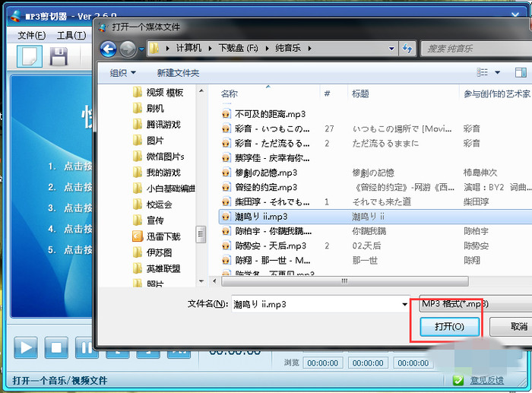Select the 我的游戏 folder

(x=157, y=173)
